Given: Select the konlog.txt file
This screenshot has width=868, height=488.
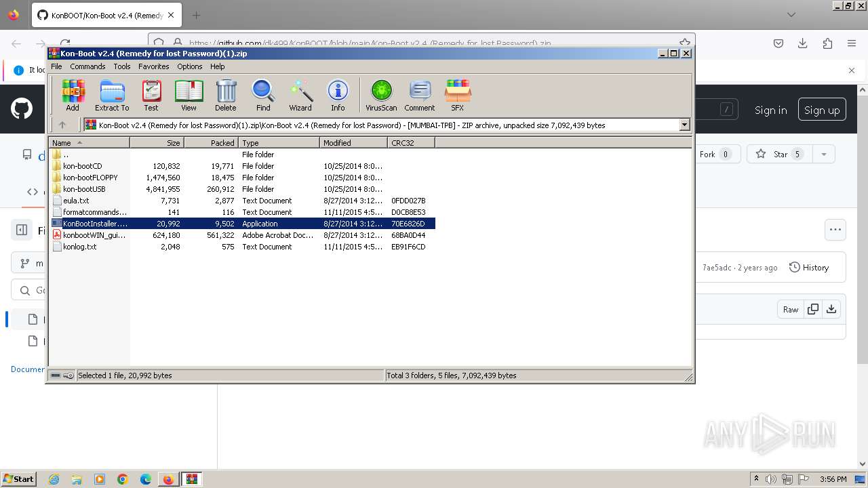Looking at the screenshot, I should point(242,247).
